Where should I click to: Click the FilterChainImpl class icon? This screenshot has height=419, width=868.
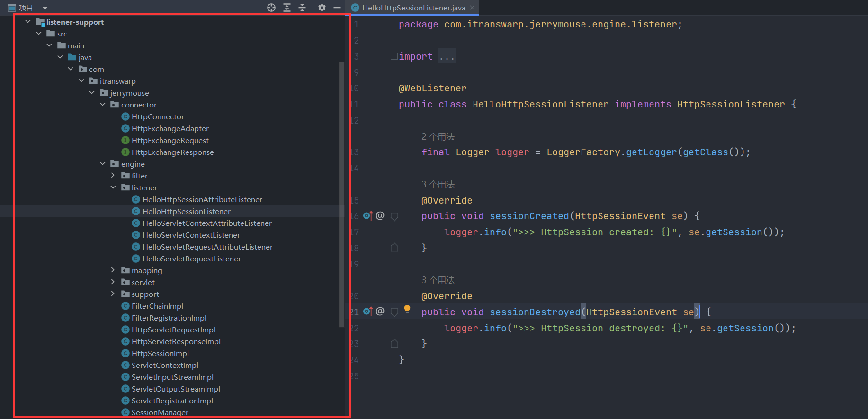125,306
